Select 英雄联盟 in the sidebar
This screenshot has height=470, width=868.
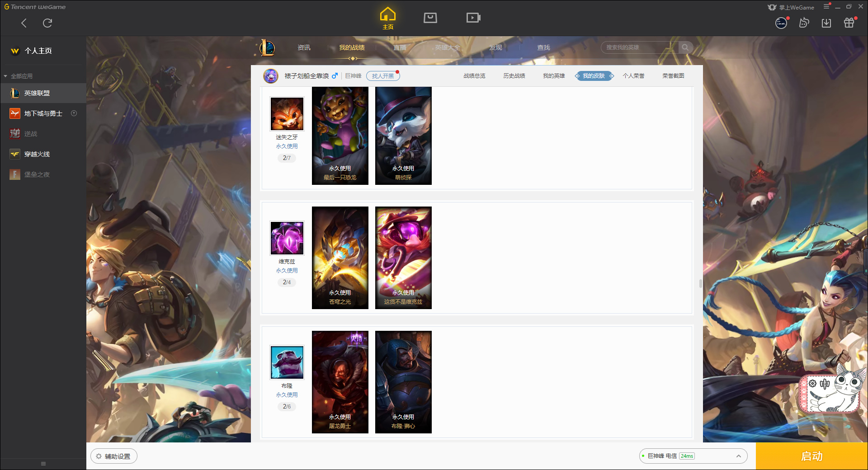(43, 93)
